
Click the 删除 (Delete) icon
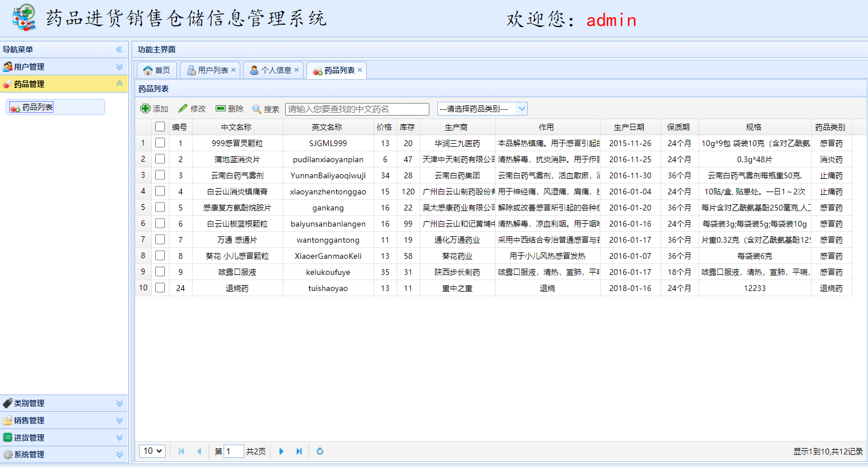[220, 109]
